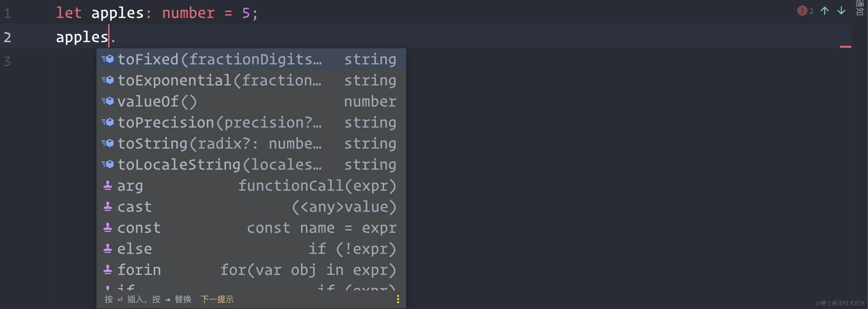Click line number 3 in gutter

pos(7,62)
